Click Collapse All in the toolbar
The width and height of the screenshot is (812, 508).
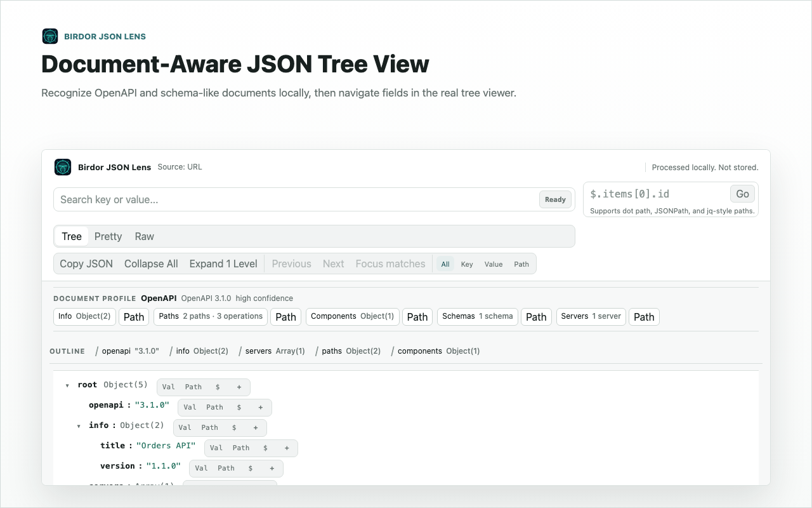(151, 264)
